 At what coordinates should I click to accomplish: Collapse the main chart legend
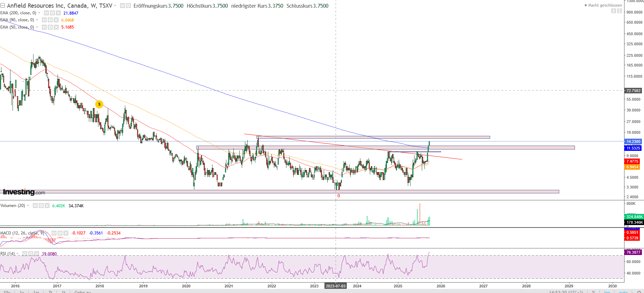click(x=2, y=6)
